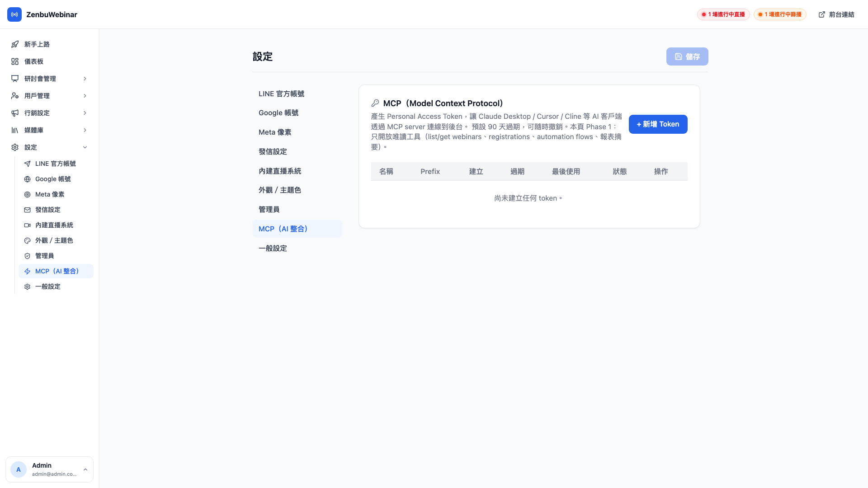868x488 pixels.
Task: Select the 外觀 / 主題色 settings tab
Action: (297, 190)
